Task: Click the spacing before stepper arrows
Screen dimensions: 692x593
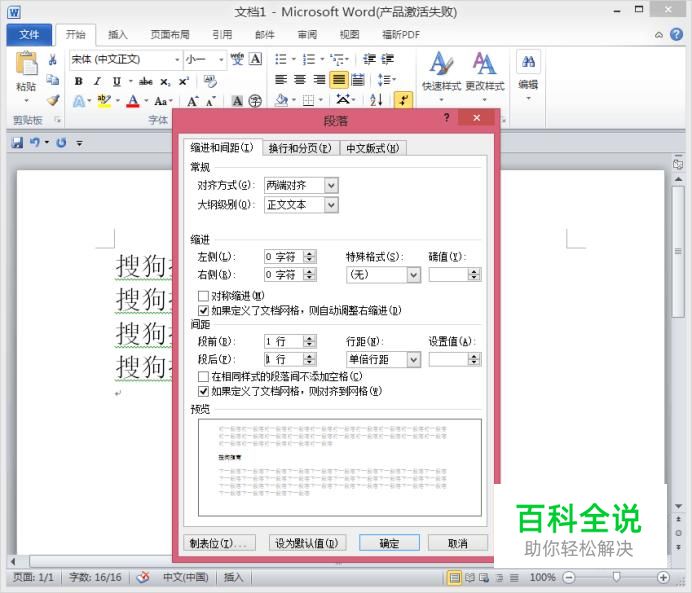Action: tap(309, 341)
